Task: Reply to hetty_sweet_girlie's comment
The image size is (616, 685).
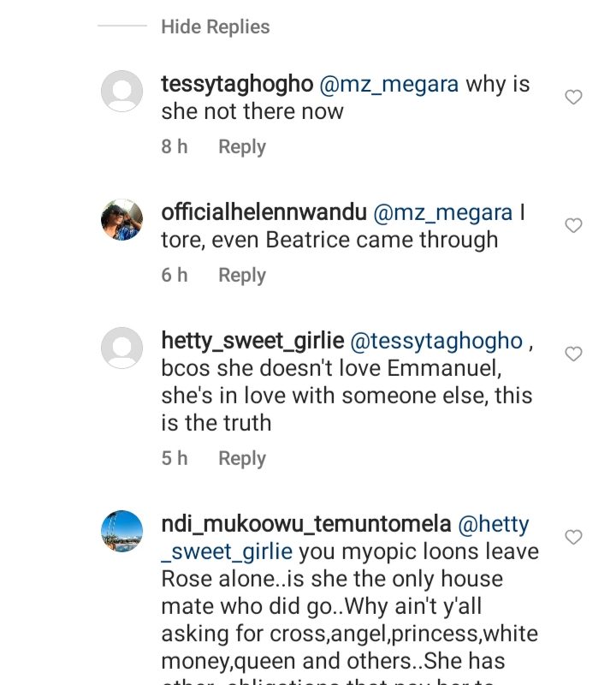Action: tap(242, 459)
